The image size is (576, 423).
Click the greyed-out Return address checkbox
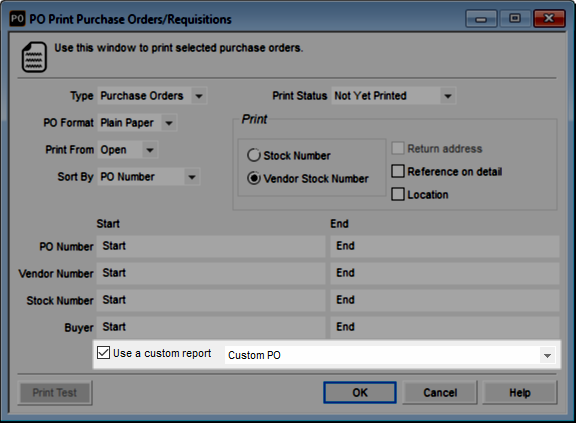click(398, 148)
